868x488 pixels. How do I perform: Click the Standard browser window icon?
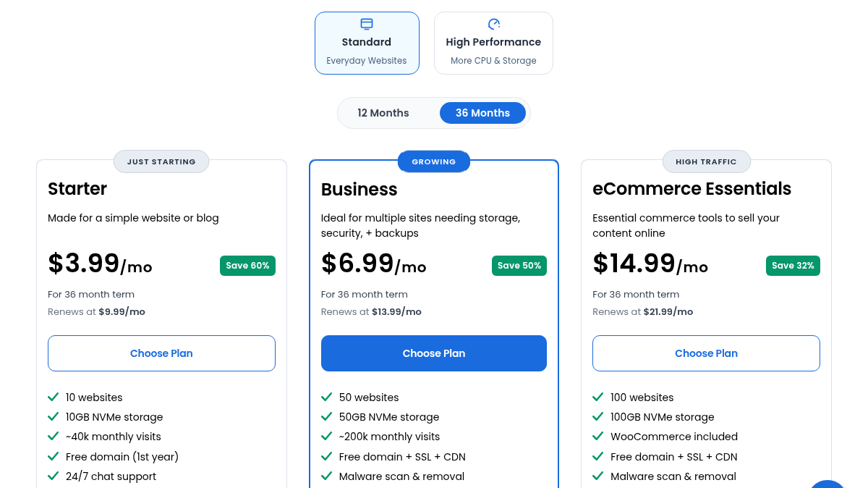click(367, 24)
